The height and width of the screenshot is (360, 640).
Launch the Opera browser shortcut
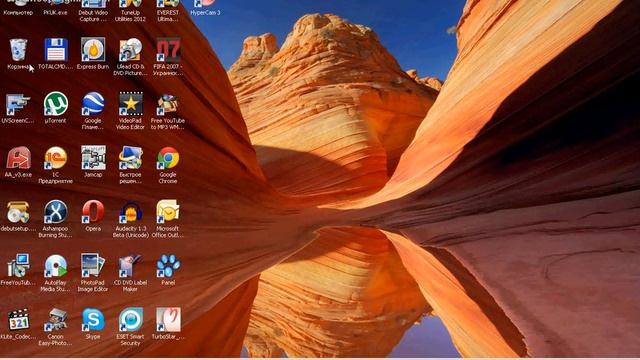click(x=93, y=212)
